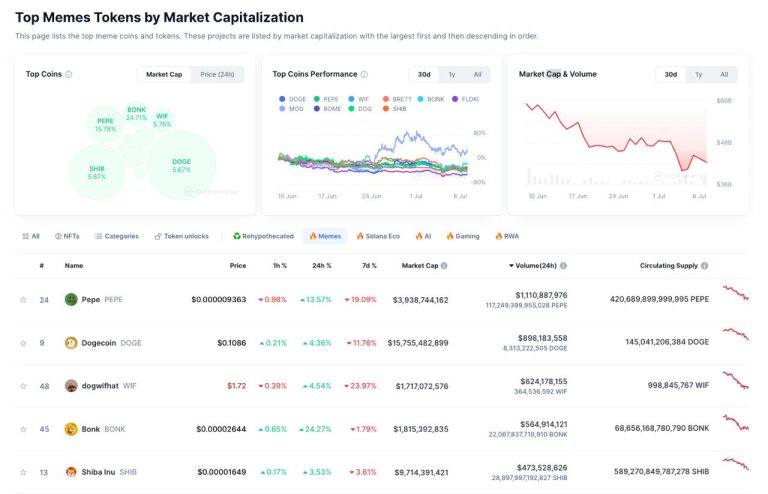The image size is (768, 494).
Task: Click the Market Cap column info icon
Action: [444, 266]
